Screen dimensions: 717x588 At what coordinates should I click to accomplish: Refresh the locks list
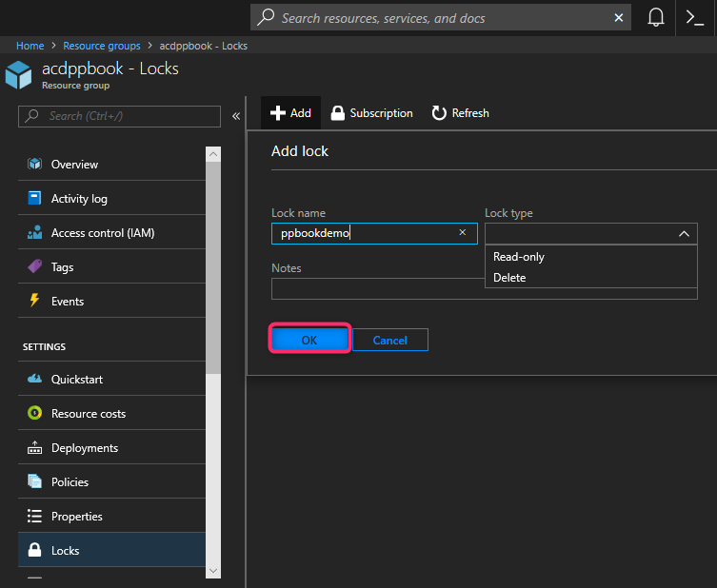pos(460,113)
